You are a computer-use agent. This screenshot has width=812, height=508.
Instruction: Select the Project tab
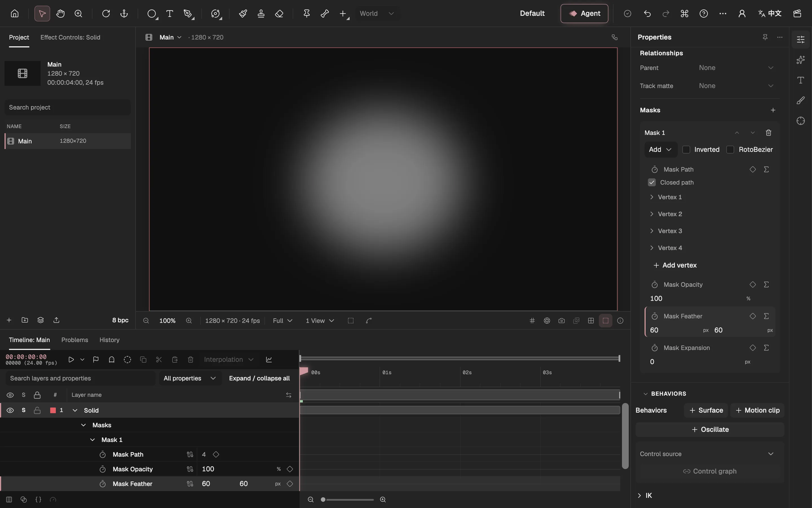19,37
